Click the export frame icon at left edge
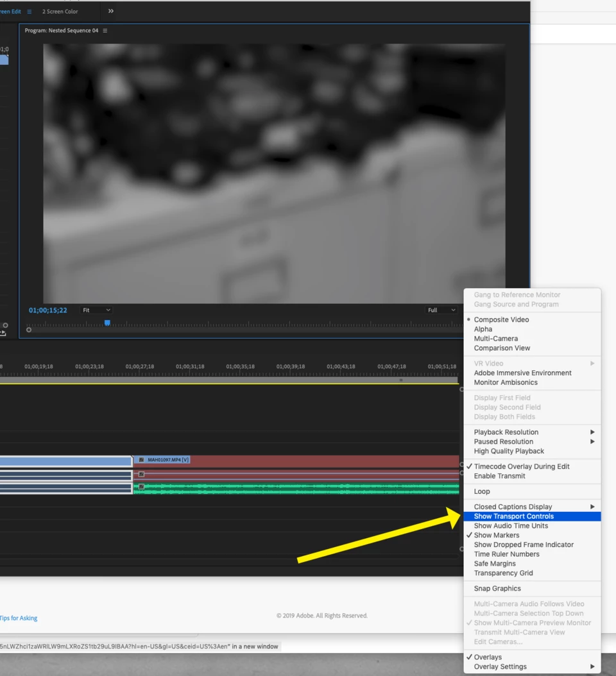This screenshot has height=676, width=616. coord(3,333)
